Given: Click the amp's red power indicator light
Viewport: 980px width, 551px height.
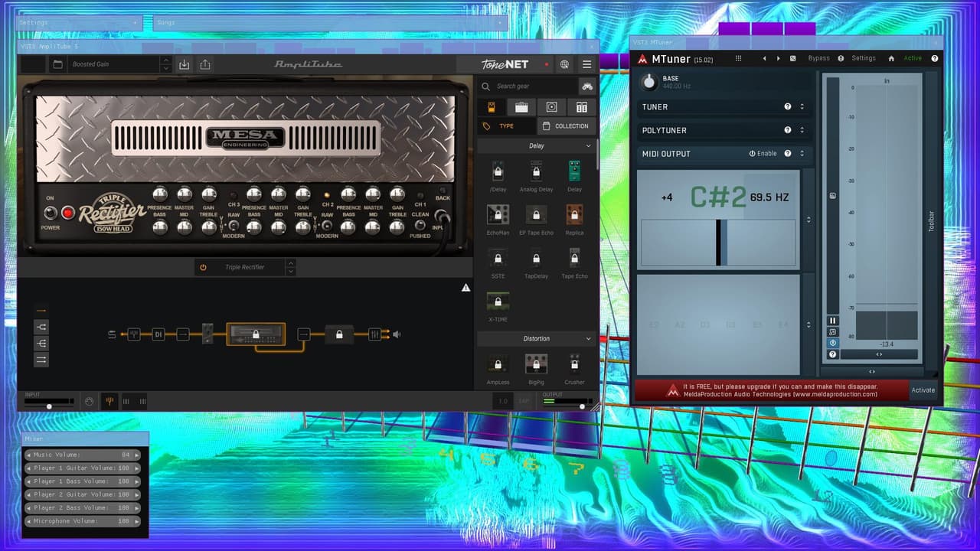Looking at the screenshot, I should [x=68, y=213].
